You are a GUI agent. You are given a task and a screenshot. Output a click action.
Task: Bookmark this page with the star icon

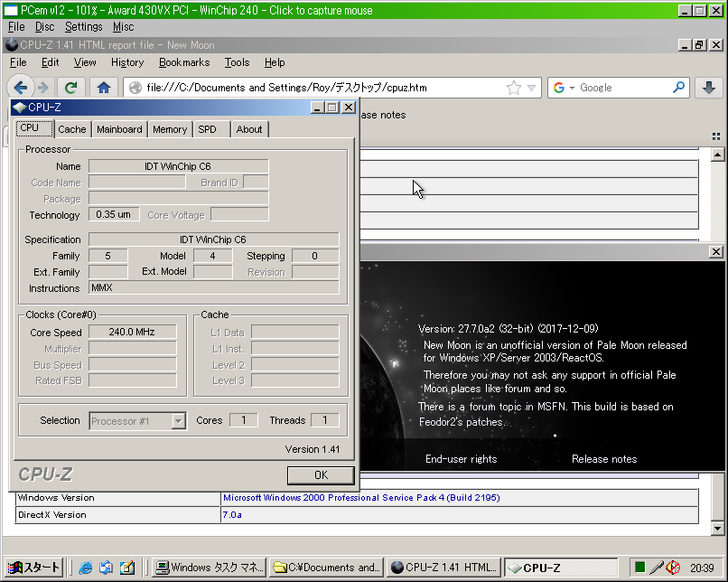pos(514,88)
